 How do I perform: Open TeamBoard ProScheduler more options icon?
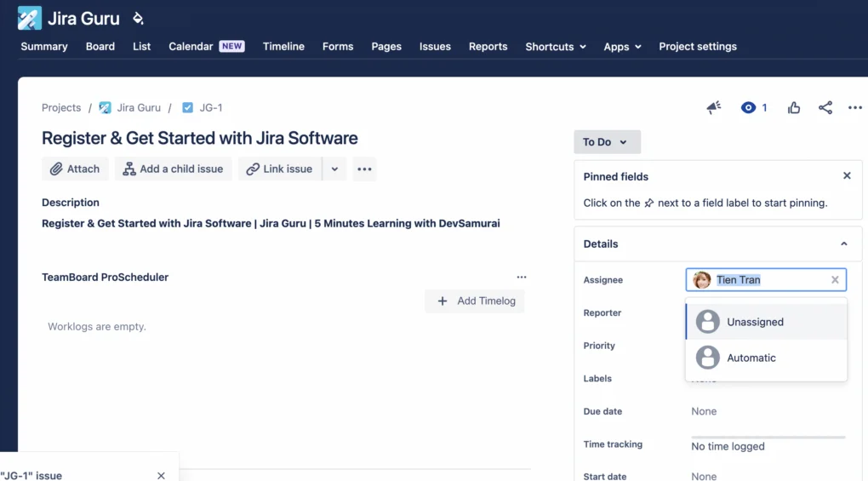522,277
